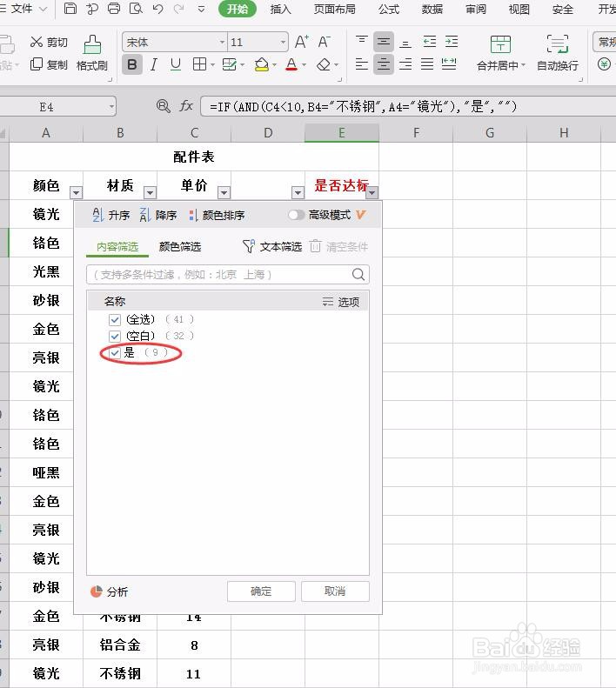This screenshot has width=616, height=688.
Task: Apply the red font color
Action: point(291,64)
